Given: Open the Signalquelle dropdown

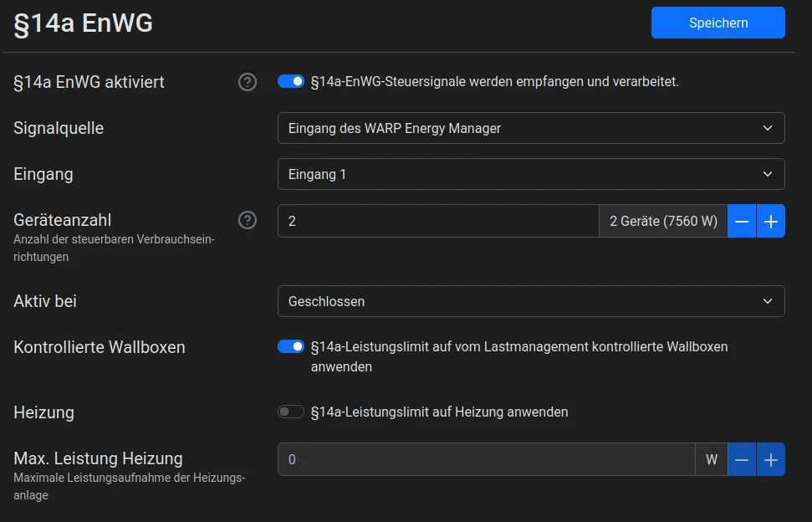Looking at the screenshot, I should point(531,128).
